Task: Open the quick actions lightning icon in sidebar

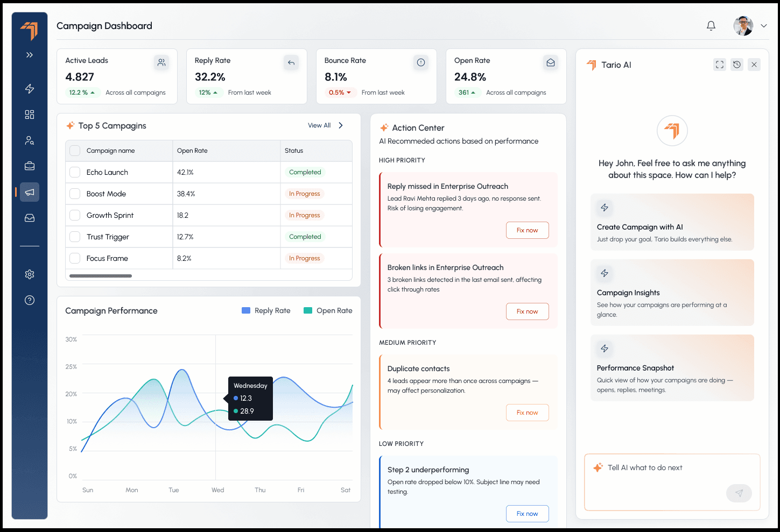Action: click(30, 88)
